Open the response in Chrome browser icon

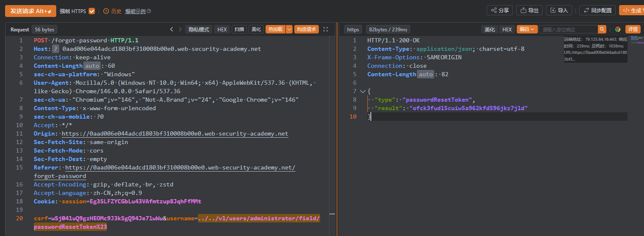tap(618, 29)
